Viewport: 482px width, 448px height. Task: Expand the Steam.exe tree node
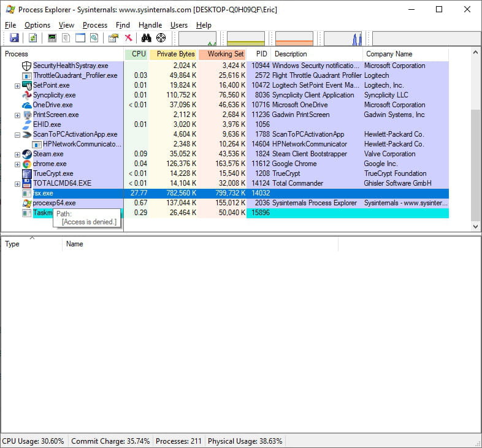(17, 154)
